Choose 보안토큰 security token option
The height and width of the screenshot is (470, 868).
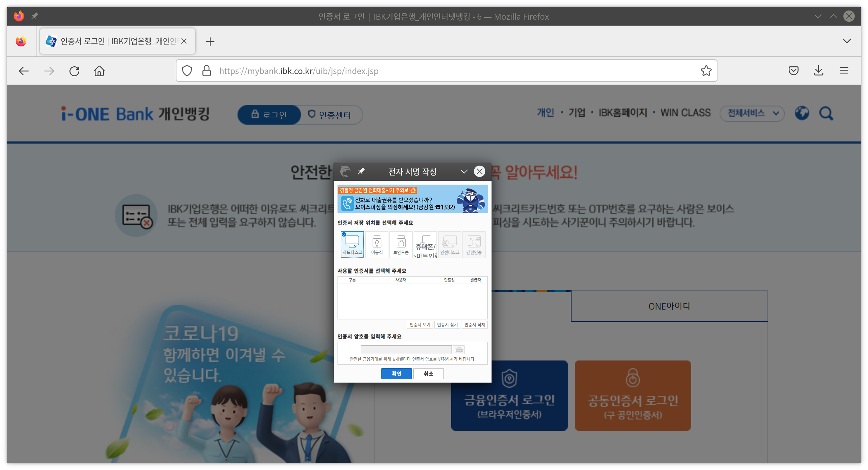401,244
